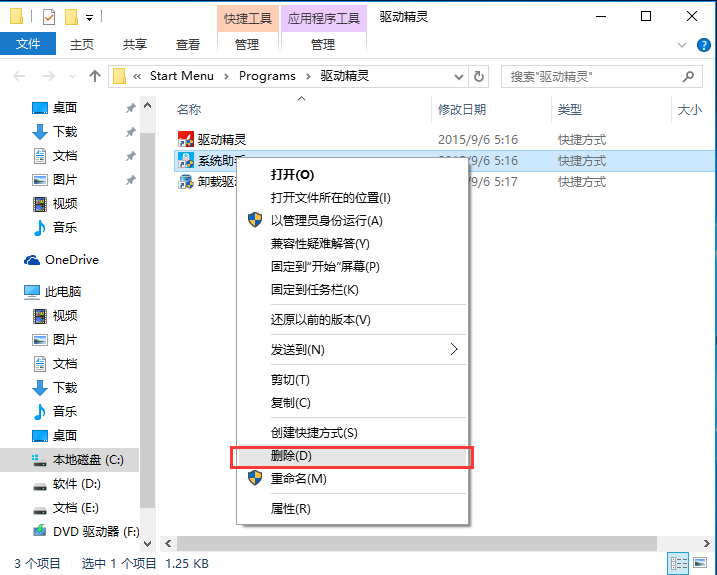
Task: Open the Help question mark icon
Action: (x=703, y=45)
